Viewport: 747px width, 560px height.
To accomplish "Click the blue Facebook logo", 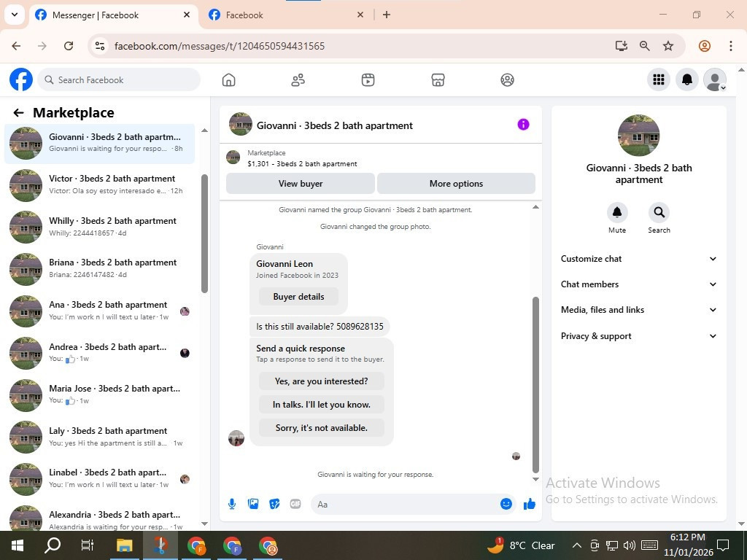I will click(21, 79).
